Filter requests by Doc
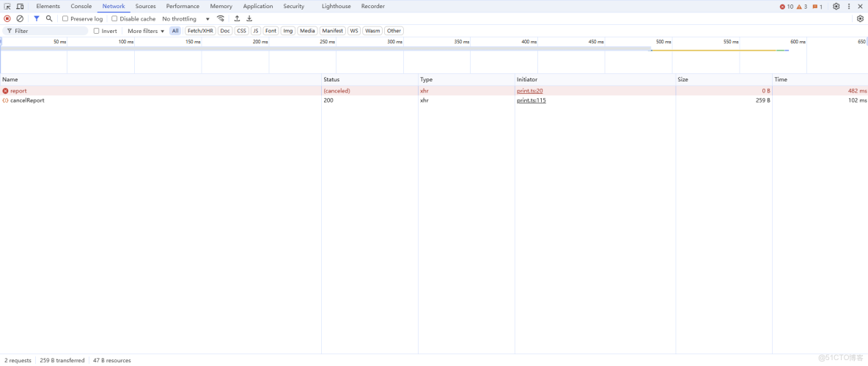This screenshot has height=366, width=868. pyautogui.click(x=225, y=31)
